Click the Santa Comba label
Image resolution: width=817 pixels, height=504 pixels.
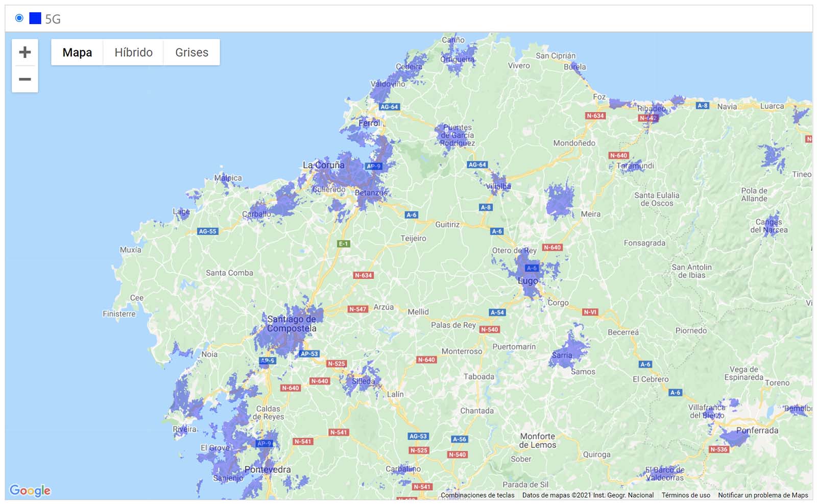pos(229,273)
